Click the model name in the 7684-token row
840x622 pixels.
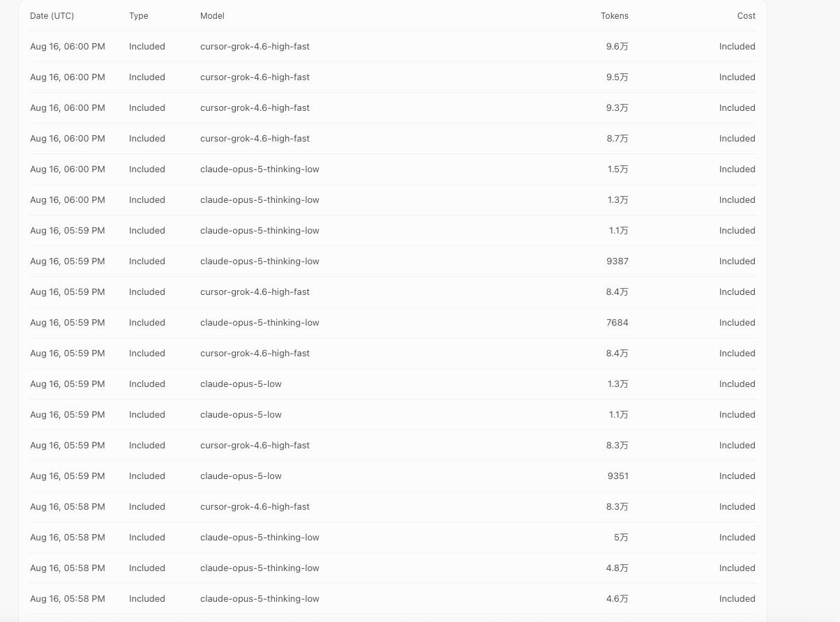[x=260, y=323]
